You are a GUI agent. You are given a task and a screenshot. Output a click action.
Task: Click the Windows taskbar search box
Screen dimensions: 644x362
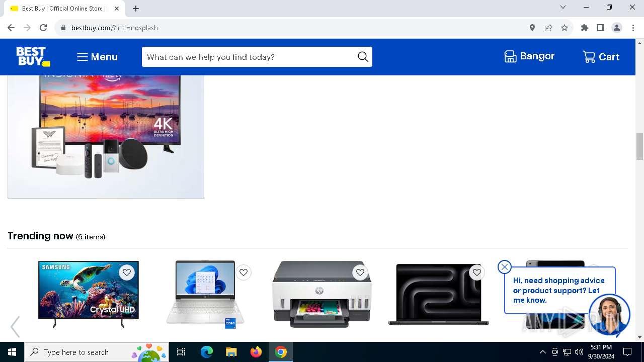[x=97, y=352]
